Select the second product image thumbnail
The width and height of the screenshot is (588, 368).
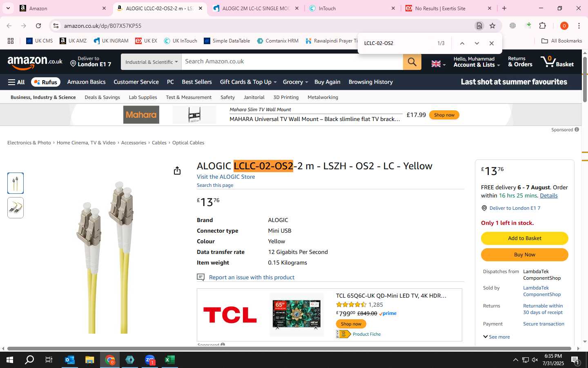(16, 208)
